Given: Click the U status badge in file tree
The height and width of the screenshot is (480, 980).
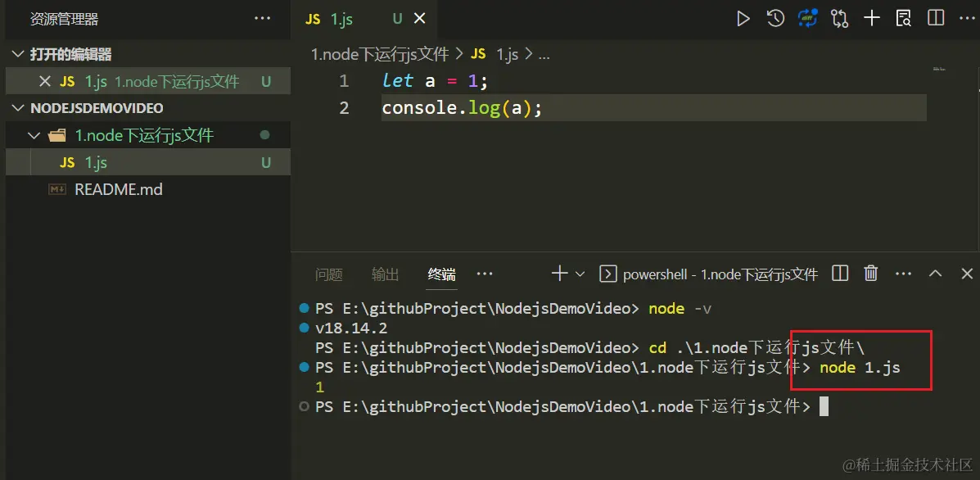Looking at the screenshot, I should tap(265, 162).
